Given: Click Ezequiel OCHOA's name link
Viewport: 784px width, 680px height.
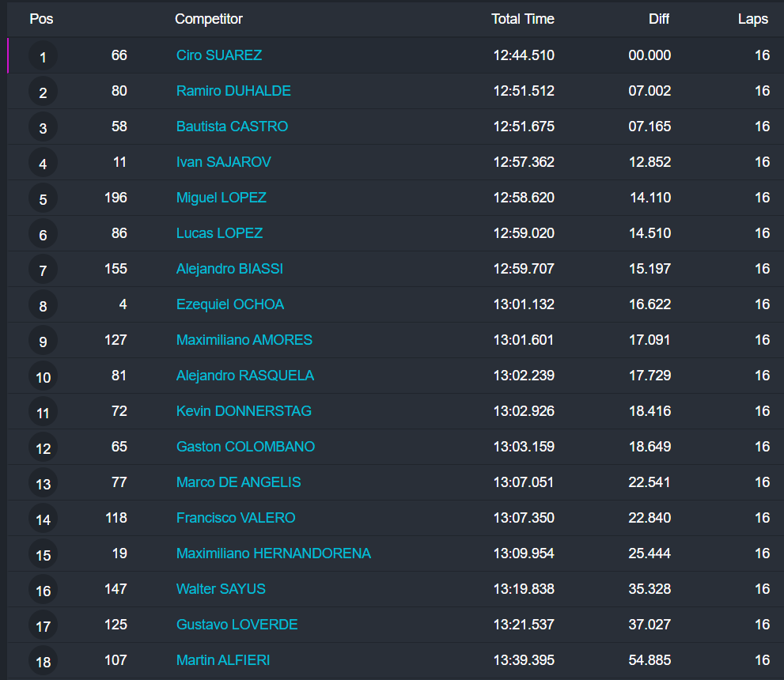Looking at the screenshot, I should tap(229, 304).
